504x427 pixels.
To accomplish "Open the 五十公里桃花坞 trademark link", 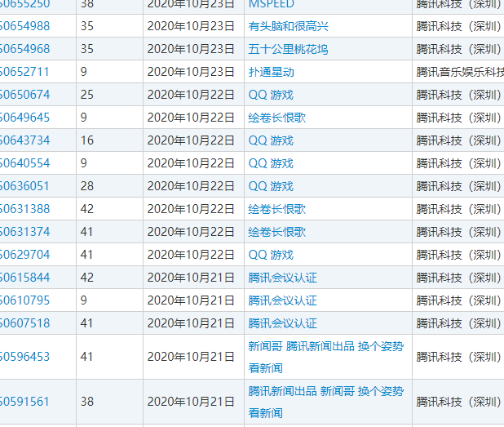I will 288,49.
